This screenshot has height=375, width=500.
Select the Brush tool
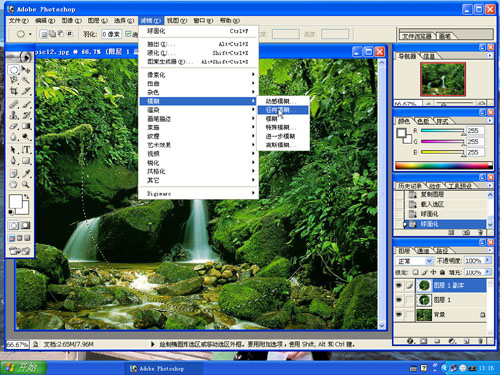26,105
